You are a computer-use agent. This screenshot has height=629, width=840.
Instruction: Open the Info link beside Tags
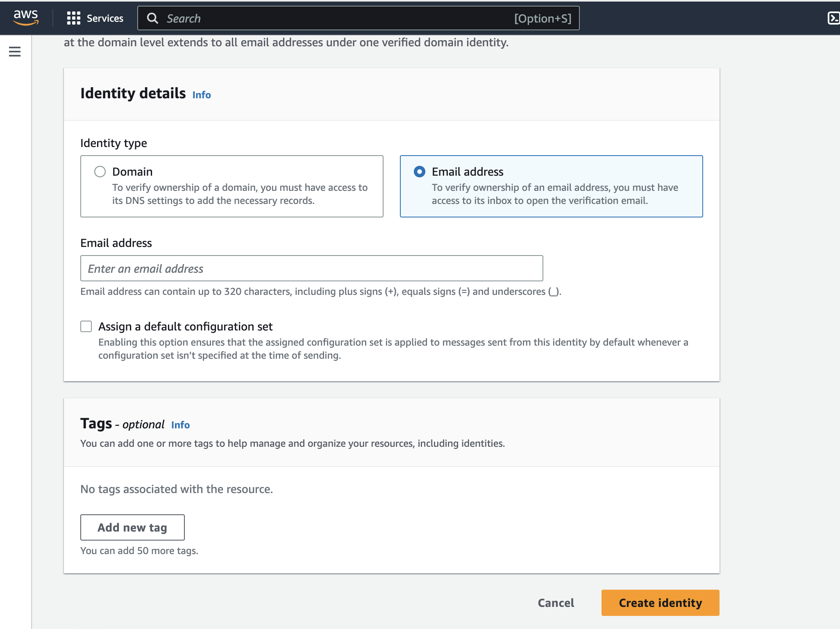coord(180,425)
